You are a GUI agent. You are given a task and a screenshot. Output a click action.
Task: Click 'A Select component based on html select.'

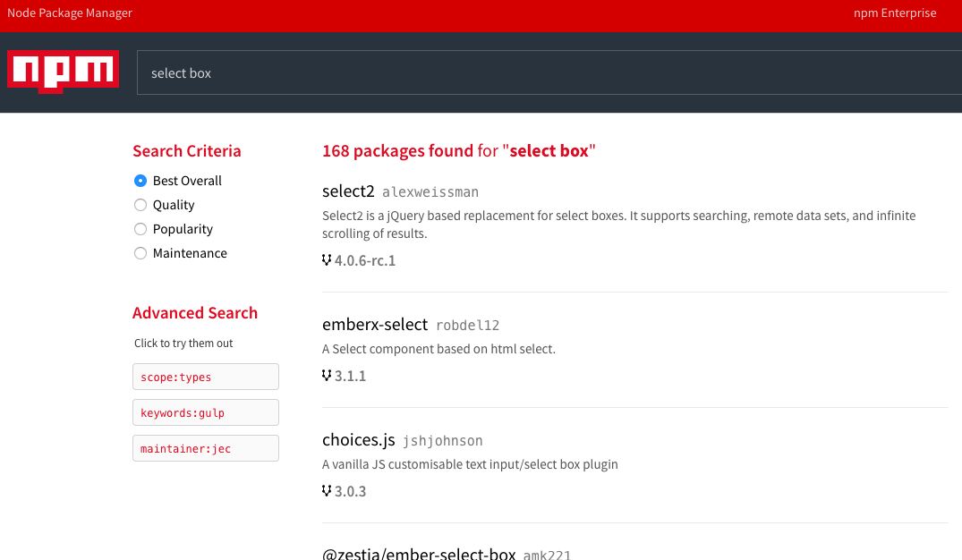(x=438, y=349)
